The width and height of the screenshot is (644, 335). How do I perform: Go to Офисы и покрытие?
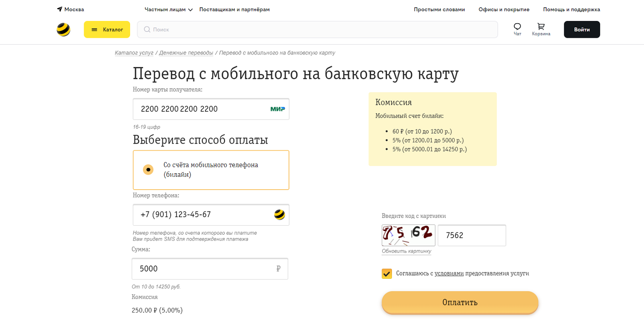coord(504,9)
